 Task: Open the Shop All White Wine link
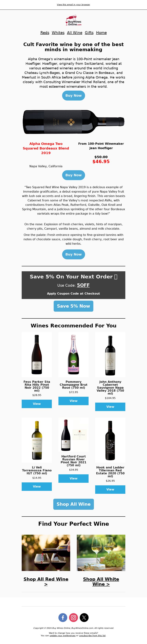[101, 581]
